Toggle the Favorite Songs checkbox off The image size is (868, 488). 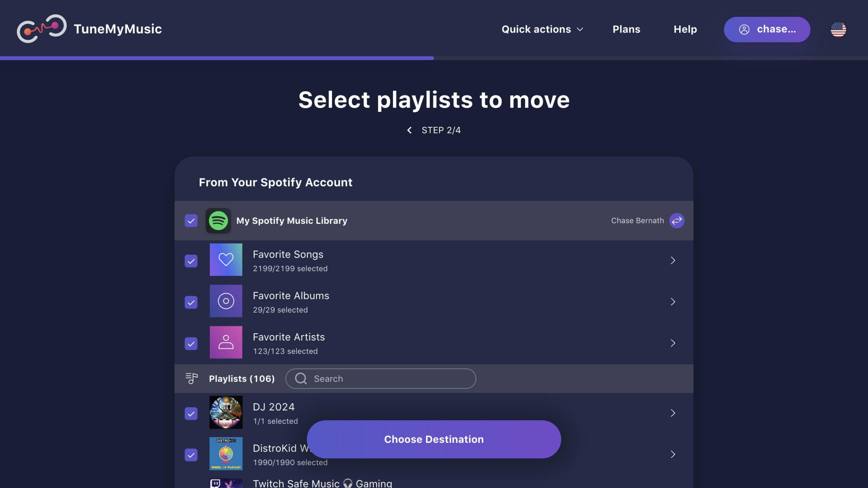[191, 260]
